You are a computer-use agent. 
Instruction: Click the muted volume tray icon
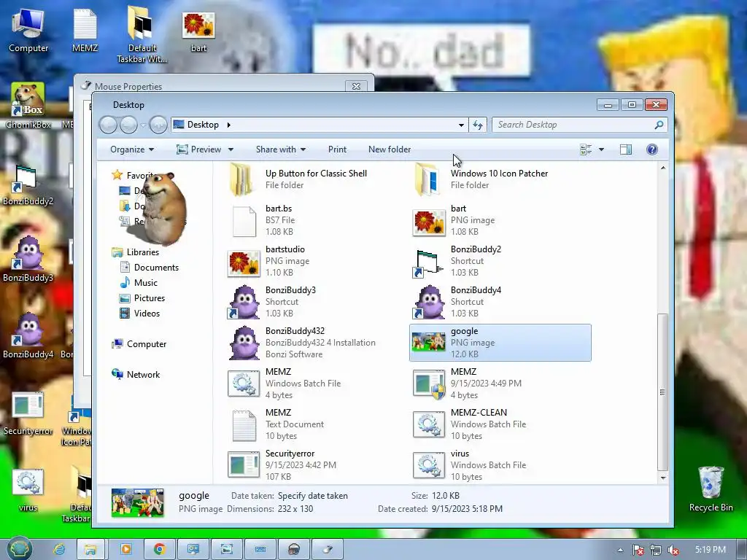coord(673,550)
